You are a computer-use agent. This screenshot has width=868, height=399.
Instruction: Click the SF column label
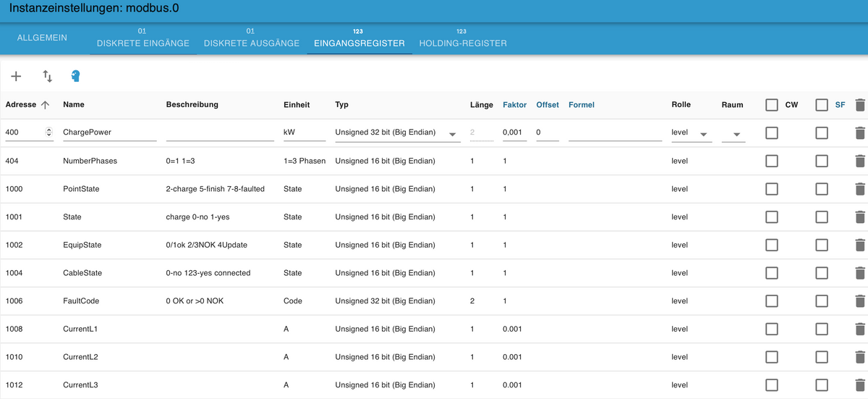click(x=840, y=105)
